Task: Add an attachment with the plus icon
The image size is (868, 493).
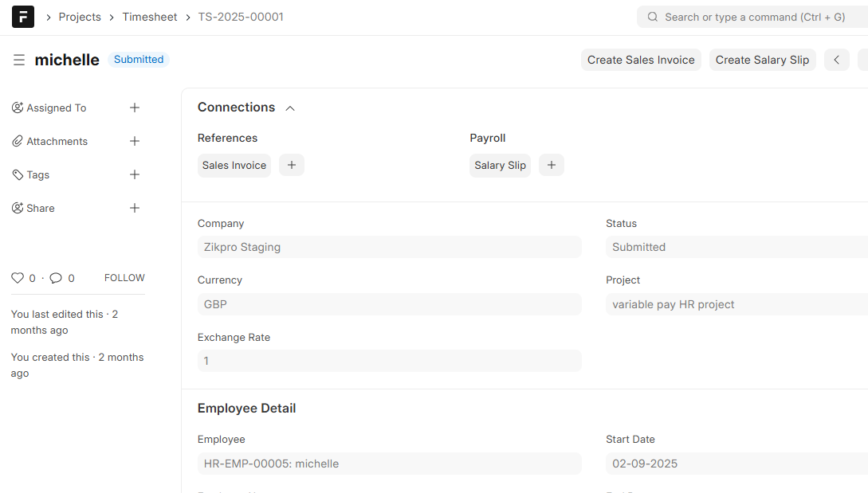Action: pos(135,141)
